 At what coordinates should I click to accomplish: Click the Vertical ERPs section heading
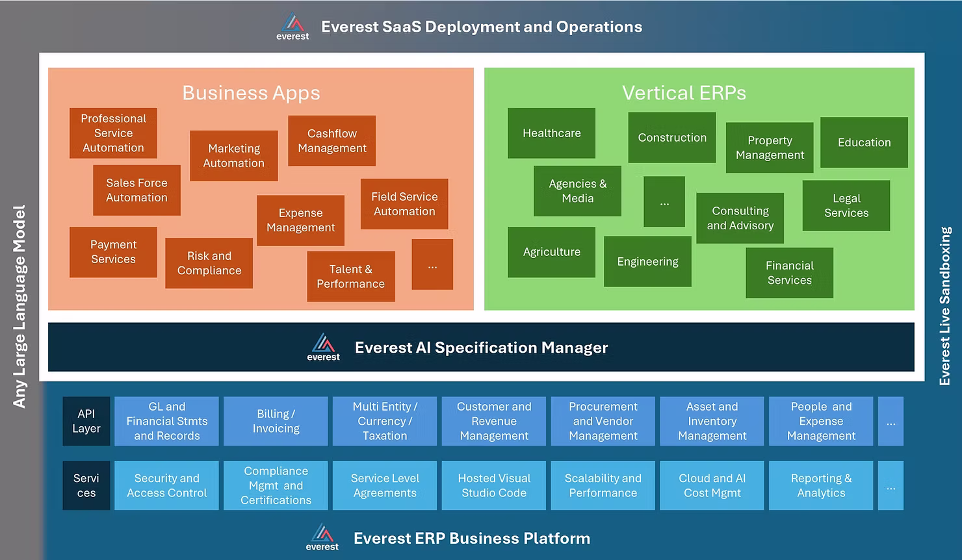(684, 93)
